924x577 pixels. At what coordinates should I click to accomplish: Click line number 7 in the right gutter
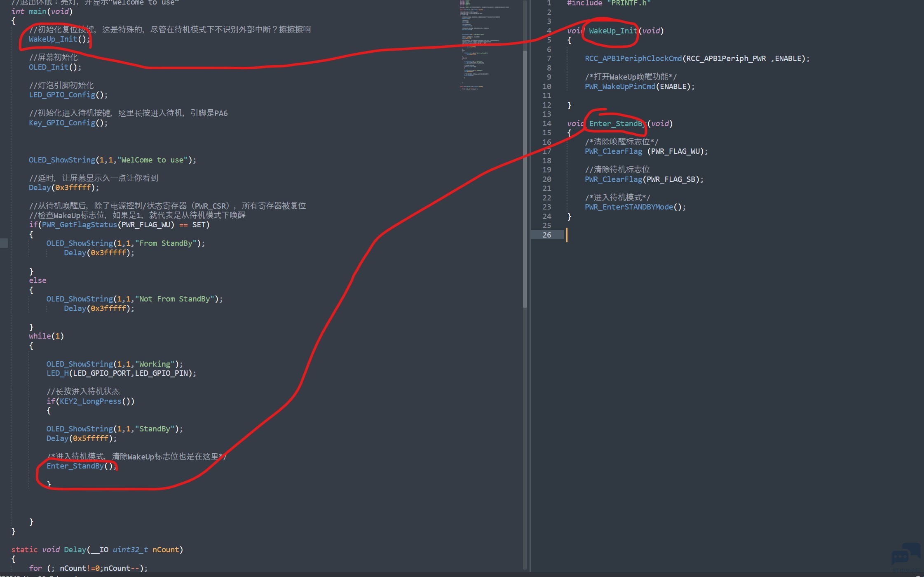549,59
